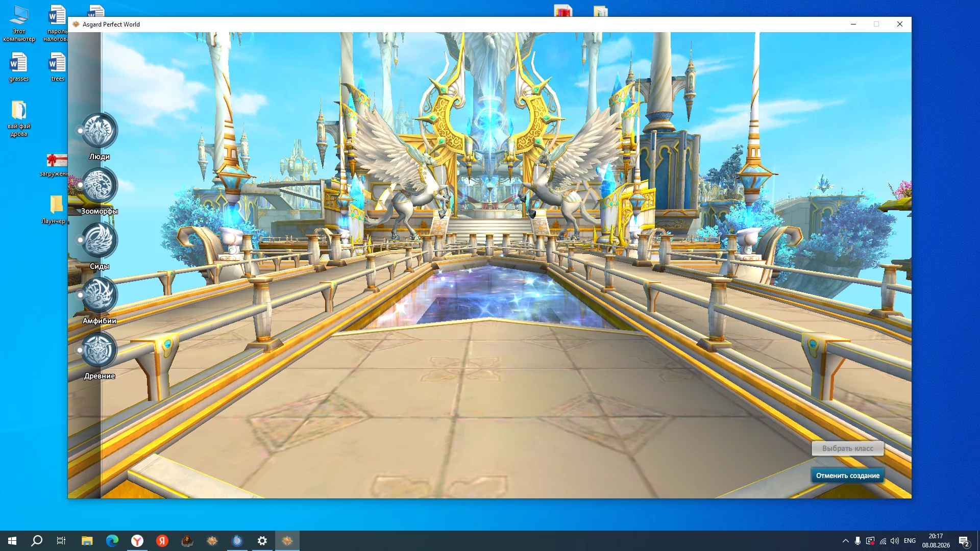Open File Explorer from the taskbar
980x551 pixels.
(87, 541)
